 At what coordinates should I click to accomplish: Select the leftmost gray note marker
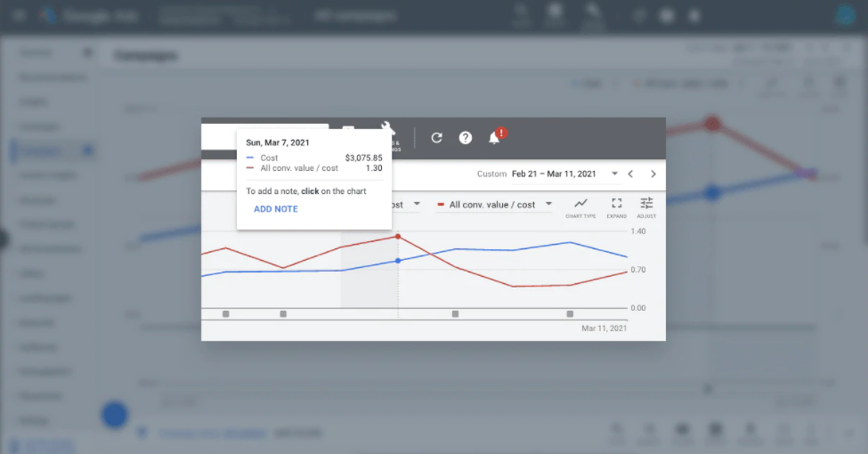pyautogui.click(x=225, y=313)
